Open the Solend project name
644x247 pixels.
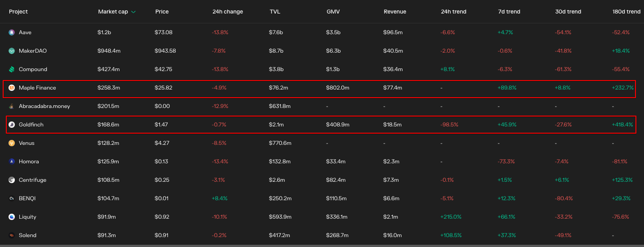[27, 235]
